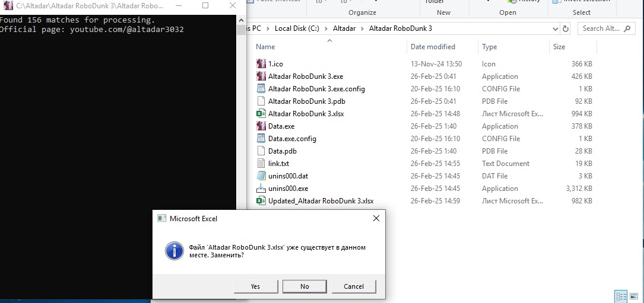Click No in the Excel replace prompt
644x303 pixels.
[x=304, y=286]
